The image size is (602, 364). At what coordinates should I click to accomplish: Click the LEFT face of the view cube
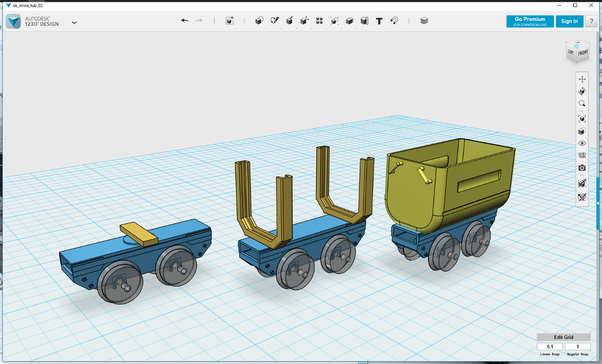point(571,52)
